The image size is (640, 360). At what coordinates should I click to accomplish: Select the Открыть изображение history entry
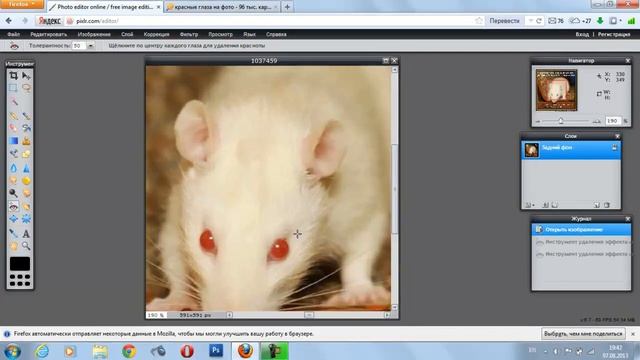coord(581,229)
